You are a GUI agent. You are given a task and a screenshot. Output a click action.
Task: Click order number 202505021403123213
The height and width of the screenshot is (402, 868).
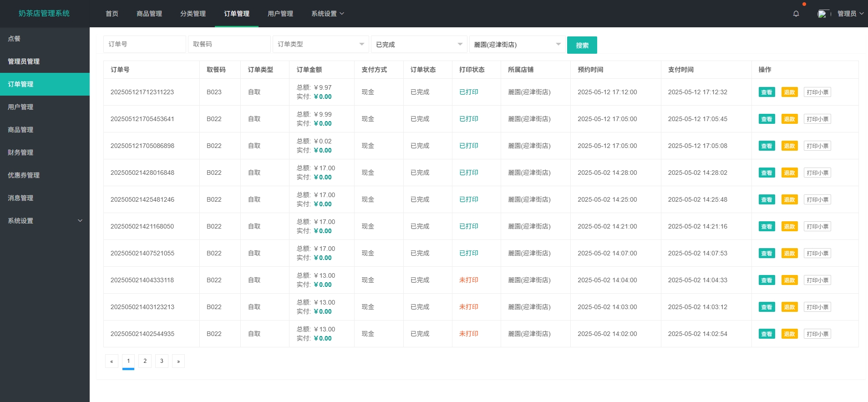[142, 307]
